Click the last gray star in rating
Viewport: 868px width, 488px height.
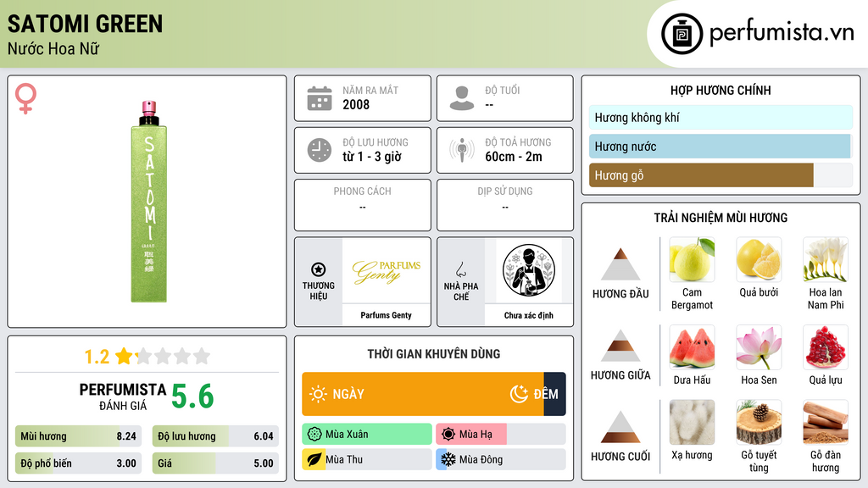click(202, 356)
